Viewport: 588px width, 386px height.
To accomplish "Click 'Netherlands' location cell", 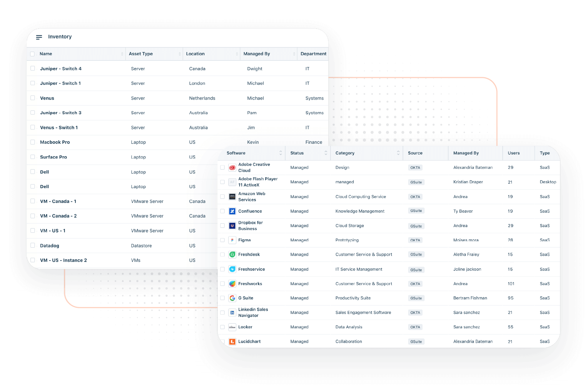I will pos(202,98).
